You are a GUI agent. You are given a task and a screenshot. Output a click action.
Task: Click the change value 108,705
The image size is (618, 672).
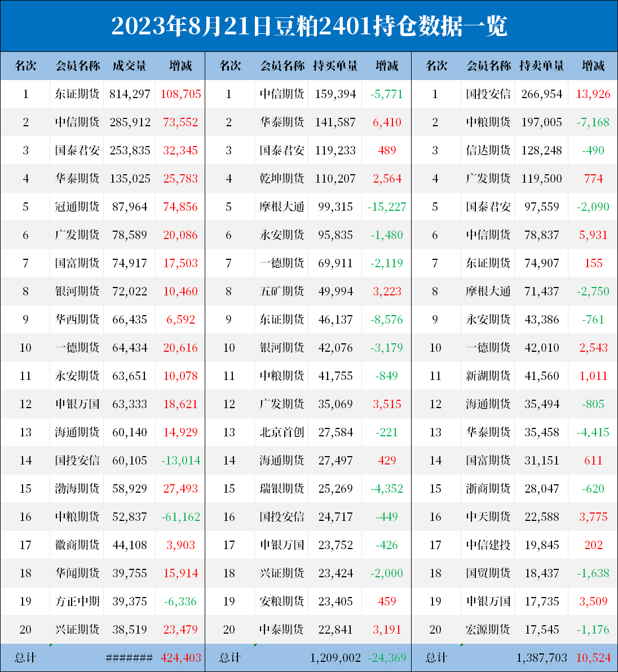[x=181, y=94]
